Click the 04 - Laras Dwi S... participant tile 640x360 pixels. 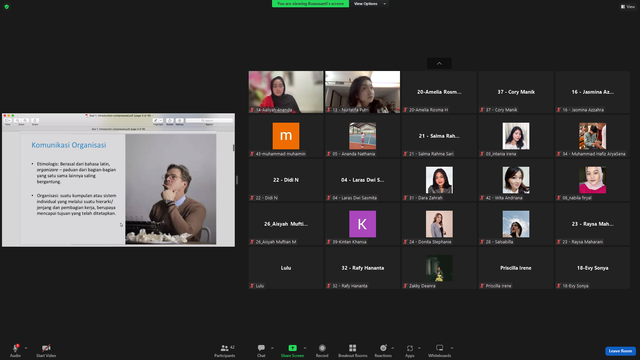click(362, 180)
